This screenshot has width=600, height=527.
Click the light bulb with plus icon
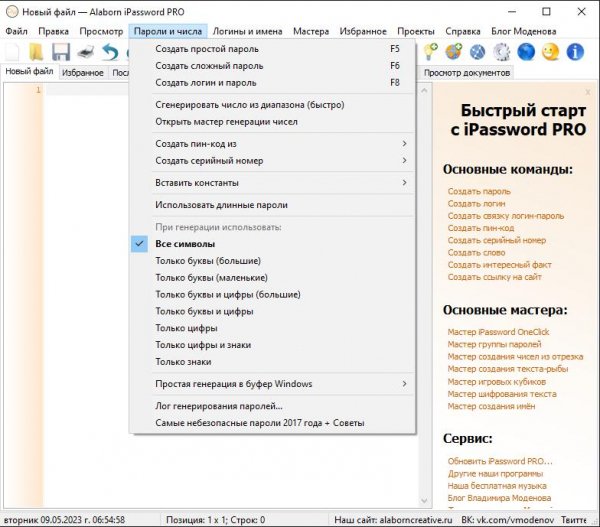click(x=430, y=52)
